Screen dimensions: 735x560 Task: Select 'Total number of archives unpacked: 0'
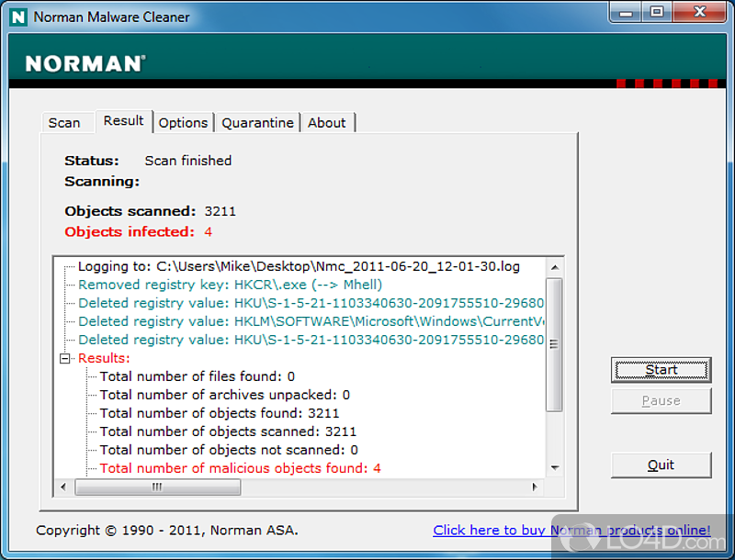click(224, 395)
